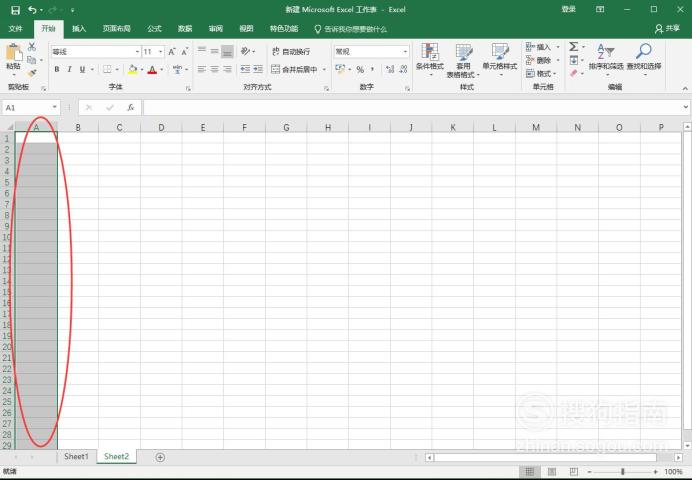Click the Fill down icon
692x480 pixels.
tap(573, 60)
